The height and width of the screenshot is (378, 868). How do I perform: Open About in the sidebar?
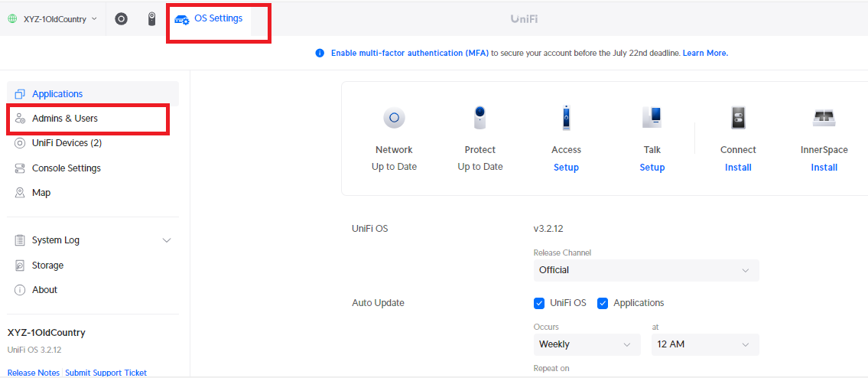coord(93,290)
